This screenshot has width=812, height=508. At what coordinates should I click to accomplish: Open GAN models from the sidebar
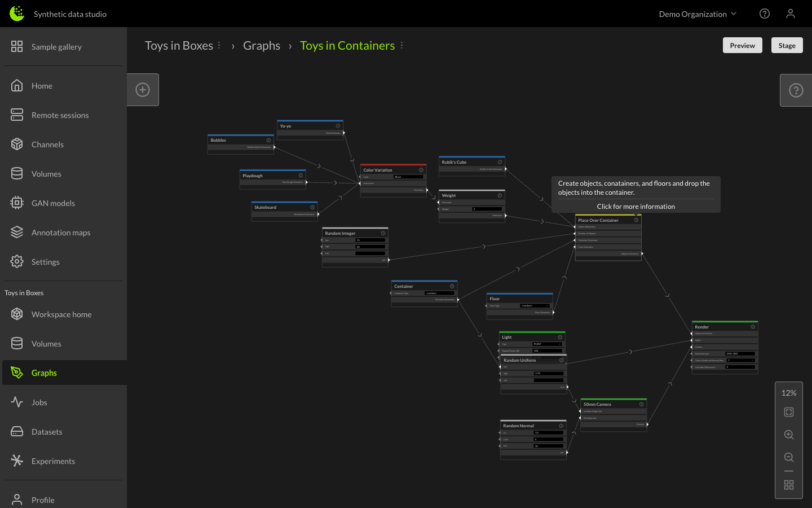(x=54, y=203)
